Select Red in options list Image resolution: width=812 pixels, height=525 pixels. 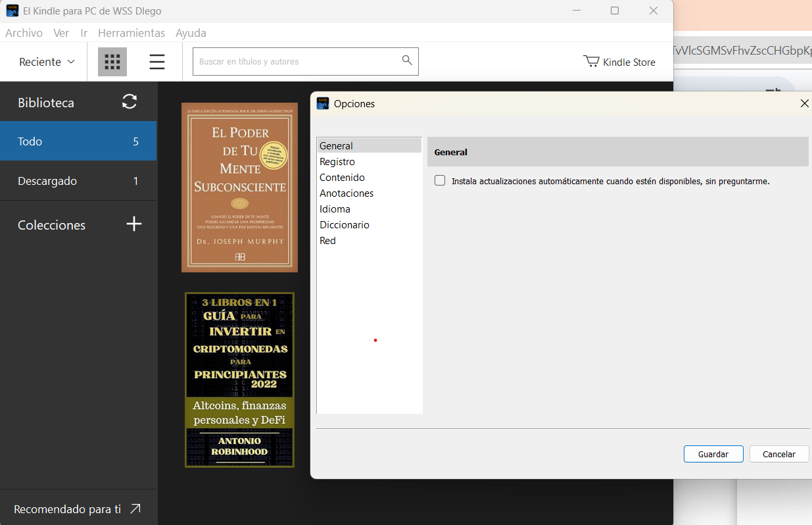[370, 241]
